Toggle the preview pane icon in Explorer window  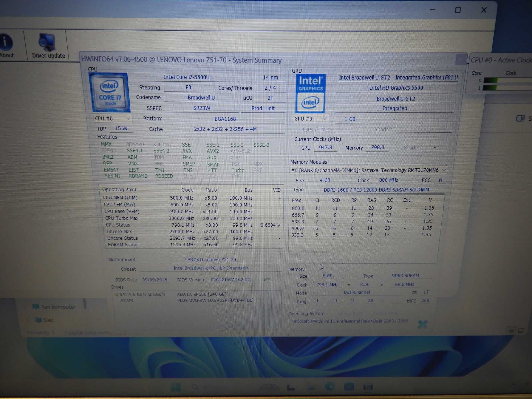point(520,118)
